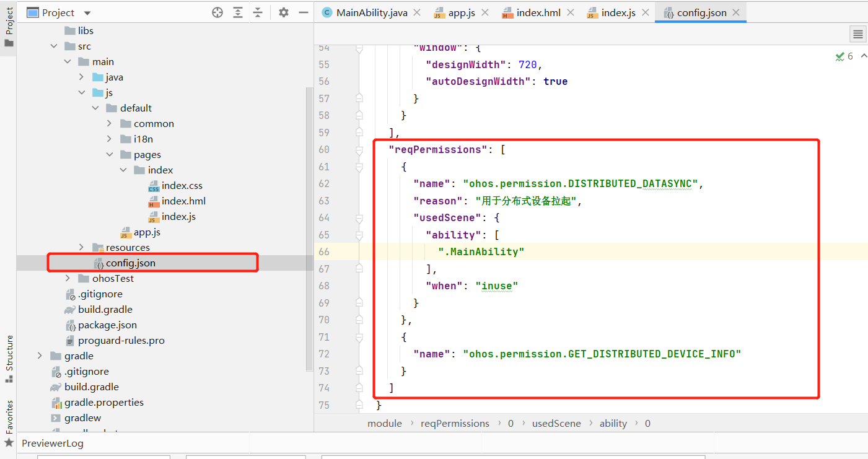Image resolution: width=868 pixels, height=459 pixels.
Task: Hide the Project panel with minus icon
Action: [303, 12]
